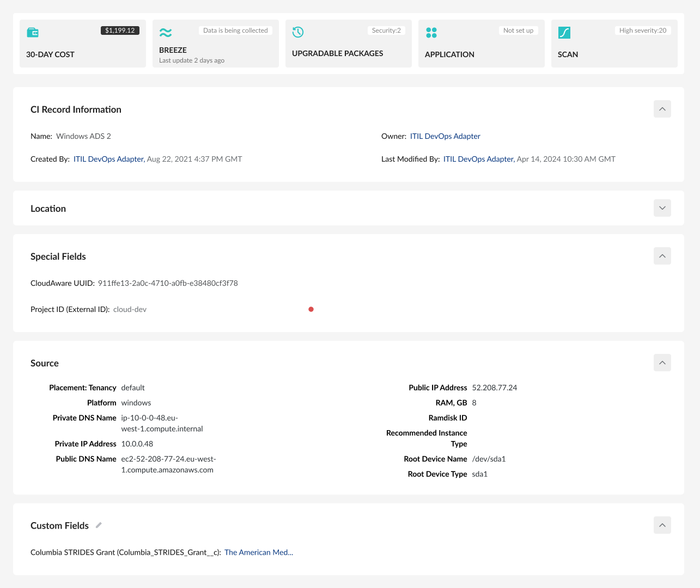Click the Custom Fields heading
Image resolution: width=700 pixels, height=588 pixels.
tap(59, 525)
